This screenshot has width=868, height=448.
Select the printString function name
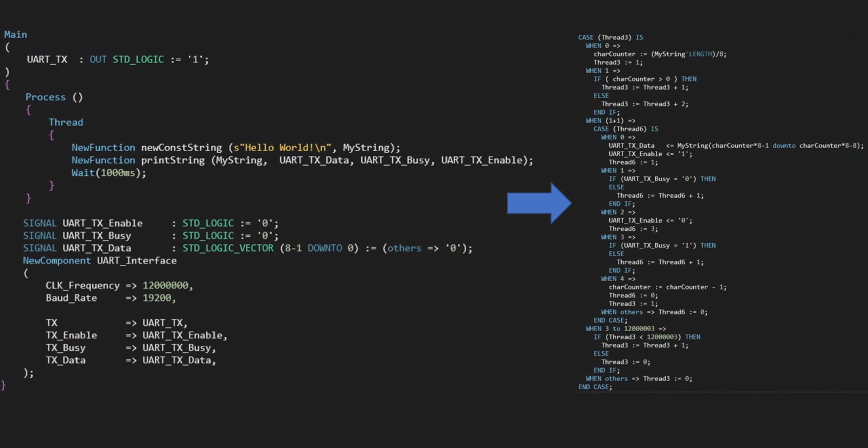(x=173, y=160)
